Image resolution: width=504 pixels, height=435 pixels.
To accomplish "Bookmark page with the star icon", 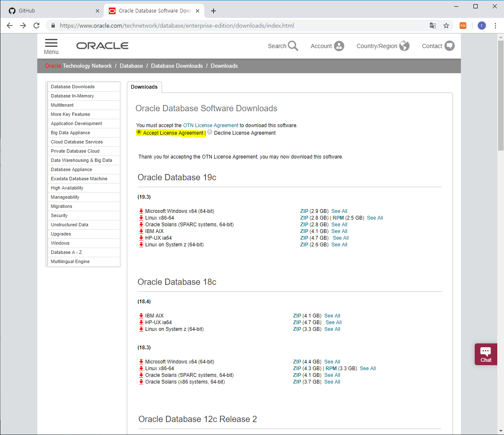I will pyautogui.click(x=446, y=26).
